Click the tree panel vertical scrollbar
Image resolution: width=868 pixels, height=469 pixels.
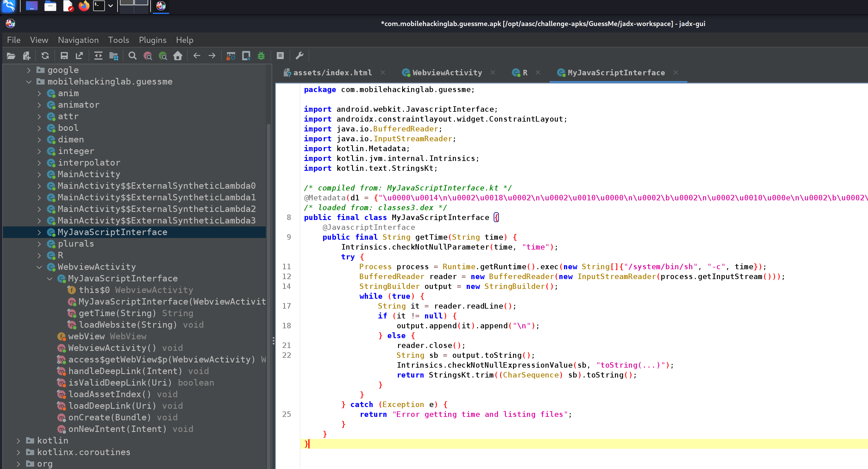[x=269, y=270]
